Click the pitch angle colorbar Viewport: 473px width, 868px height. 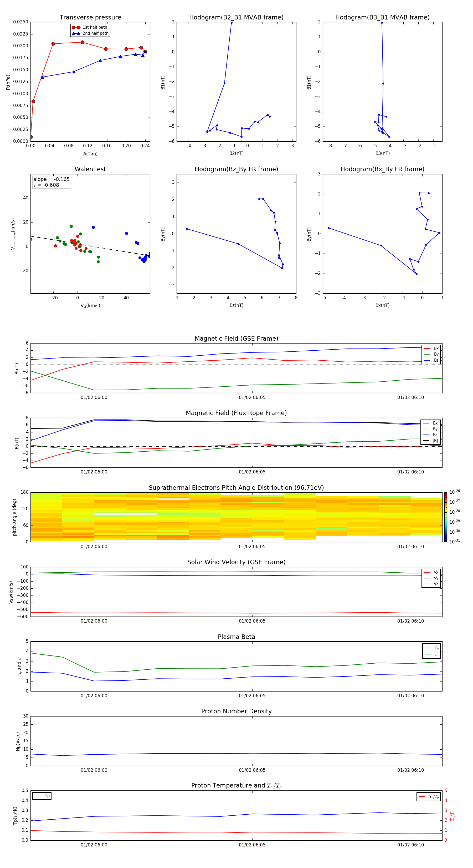445,517
